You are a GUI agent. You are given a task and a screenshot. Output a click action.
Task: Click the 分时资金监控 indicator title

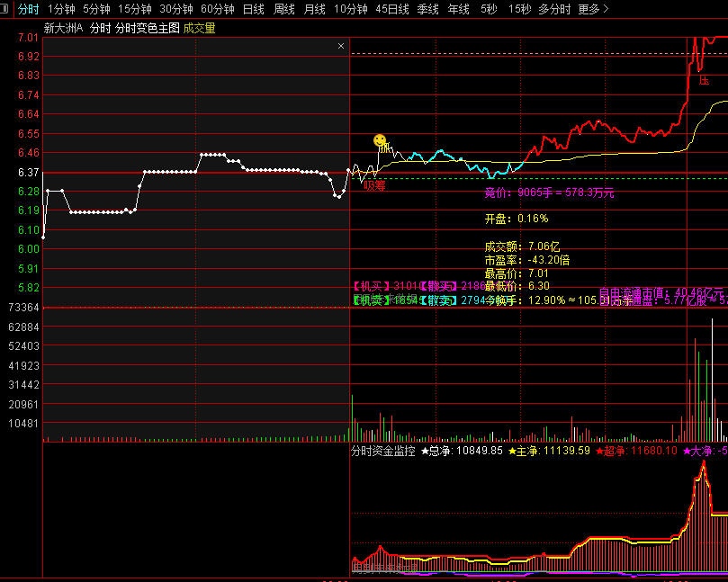pyautogui.click(x=383, y=451)
